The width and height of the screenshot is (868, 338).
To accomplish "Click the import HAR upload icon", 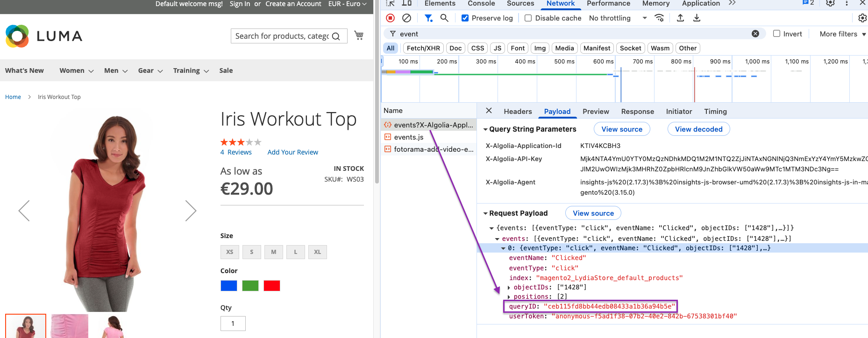I will coord(681,18).
